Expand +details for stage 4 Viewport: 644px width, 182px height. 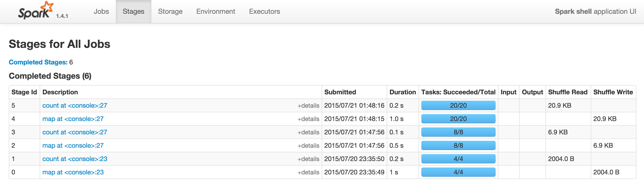click(308, 119)
